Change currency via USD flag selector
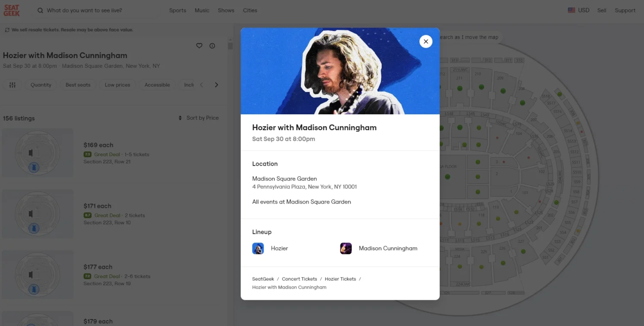 click(x=578, y=10)
